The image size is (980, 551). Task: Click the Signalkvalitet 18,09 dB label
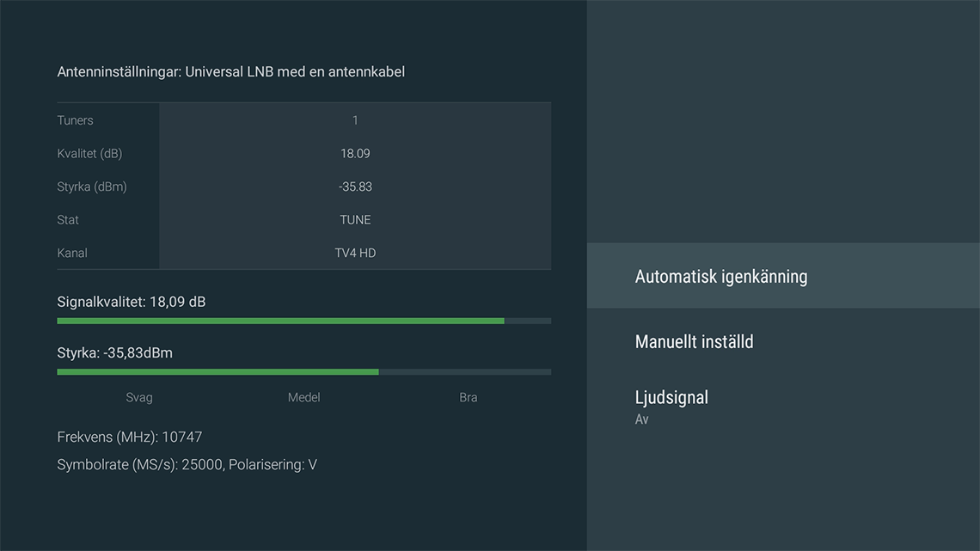[132, 302]
